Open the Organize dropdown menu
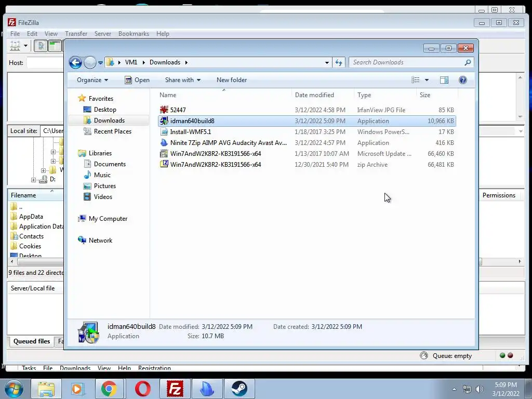Screen dimensions: 532x399 click(x=92, y=80)
